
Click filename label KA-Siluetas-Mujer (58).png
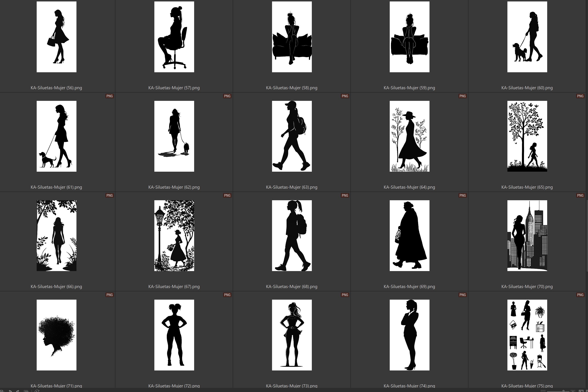pyautogui.click(x=292, y=88)
